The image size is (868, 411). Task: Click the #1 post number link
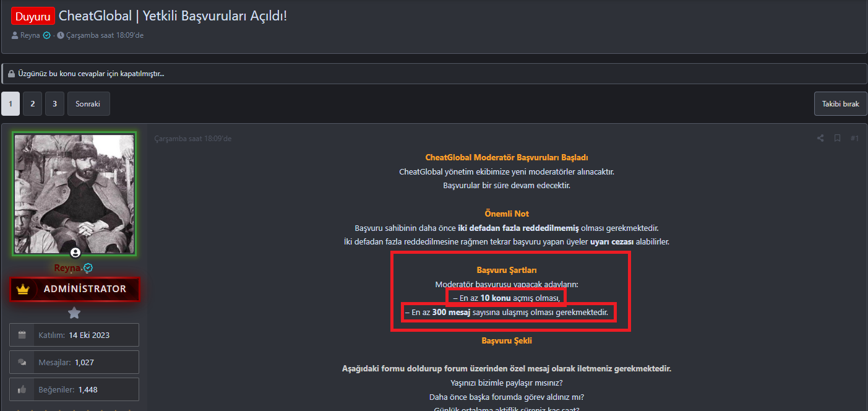[854, 138]
